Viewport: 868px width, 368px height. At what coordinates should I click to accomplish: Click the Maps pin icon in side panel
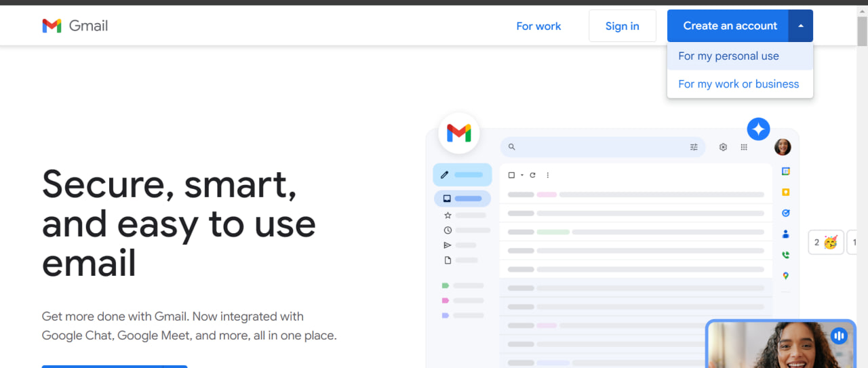click(x=786, y=276)
